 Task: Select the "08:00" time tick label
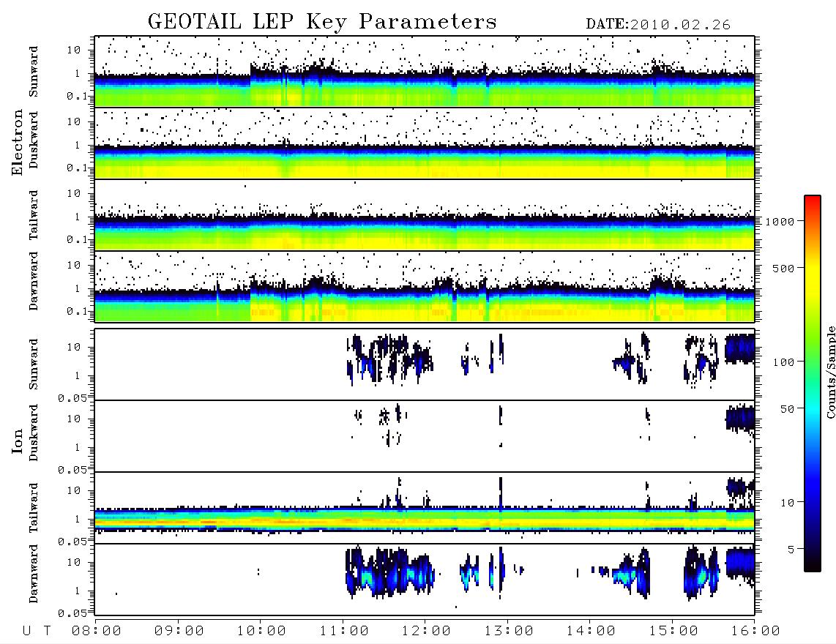tap(97, 632)
